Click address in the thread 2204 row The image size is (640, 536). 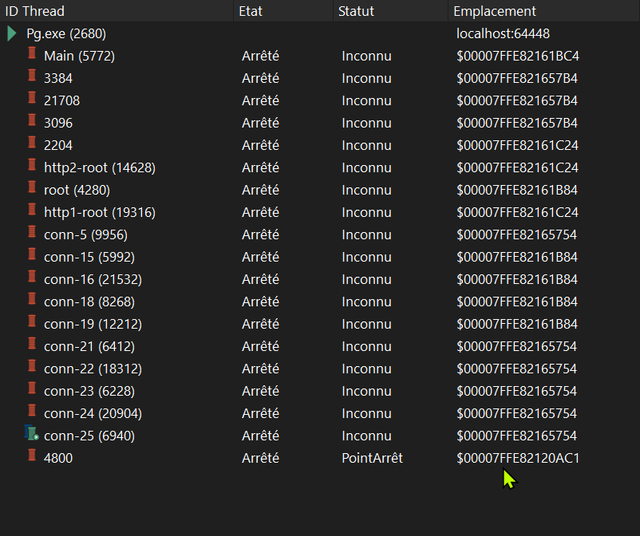click(518, 145)
